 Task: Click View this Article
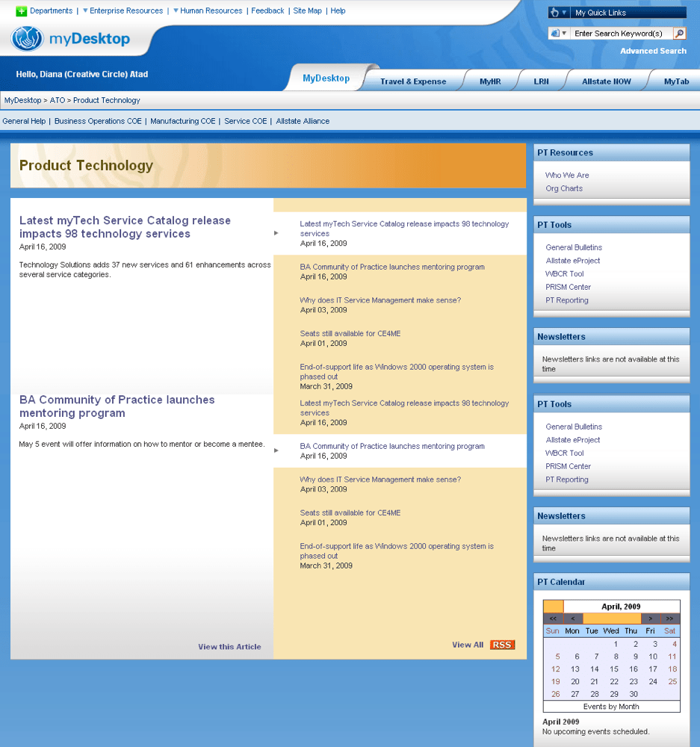[229, 647]
